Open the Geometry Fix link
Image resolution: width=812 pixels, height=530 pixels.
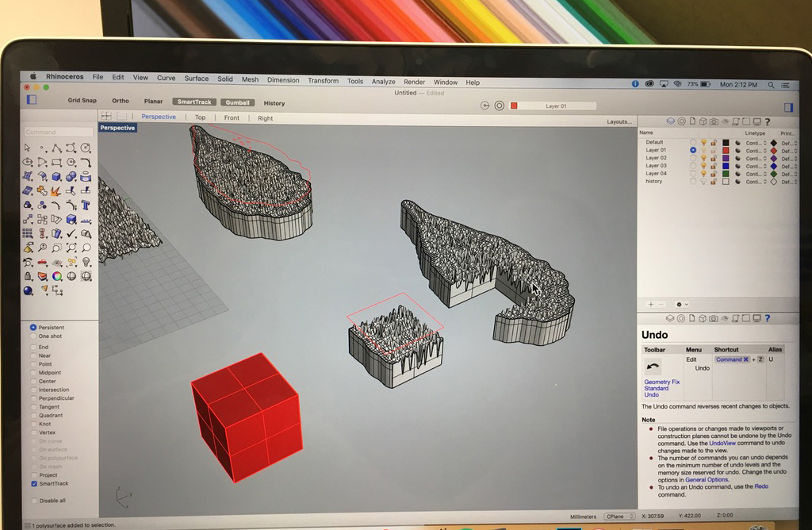pyautogui.click(x=662, y=382)
